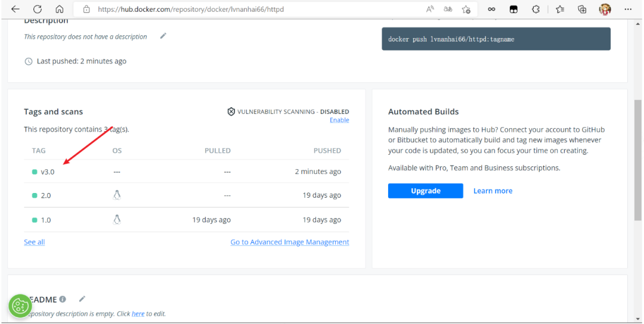Screen dimensions: 644x324
Task: Click '19 days ago' pulled value for 1.0
Action: (212, 220)
